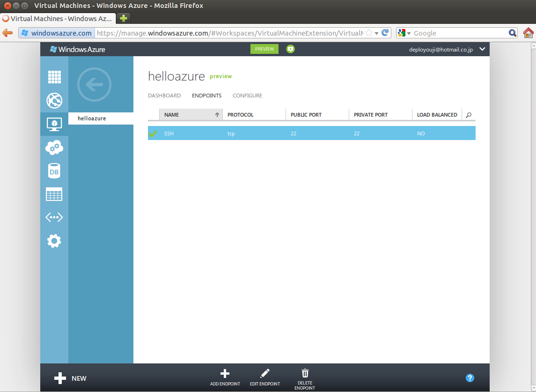Sort by the Public Port column
Screen dimensions: 536x392
coord(317,115)
